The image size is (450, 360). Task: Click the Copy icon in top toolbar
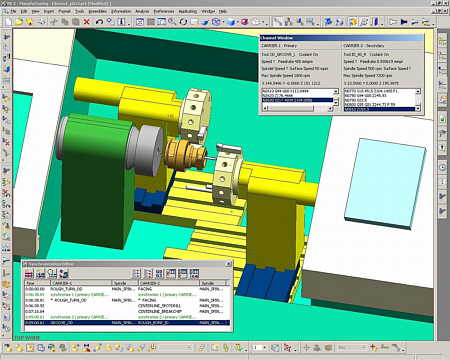(65, 22)
